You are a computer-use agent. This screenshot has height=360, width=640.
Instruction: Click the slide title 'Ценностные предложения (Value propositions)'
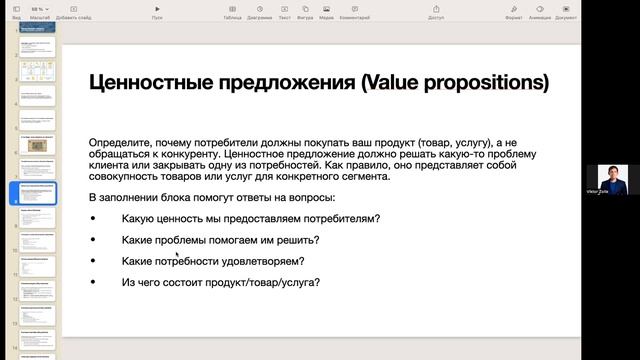[319, 82]
